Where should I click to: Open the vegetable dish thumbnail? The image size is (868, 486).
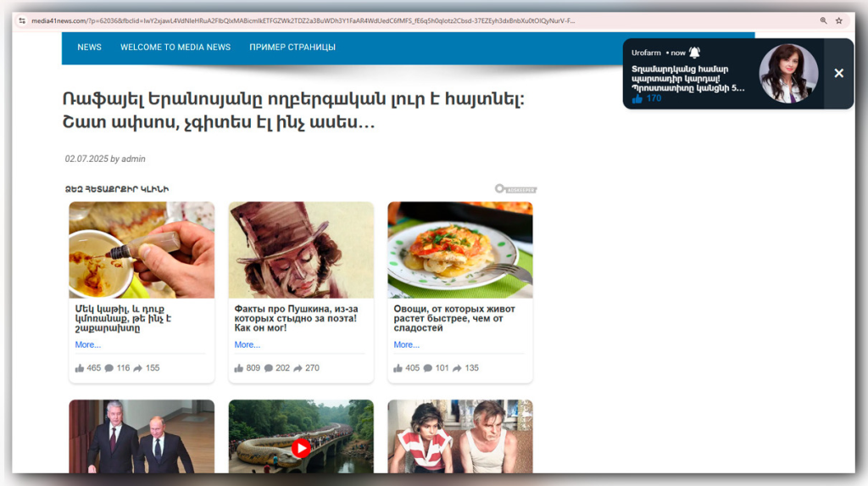[460, 250]
